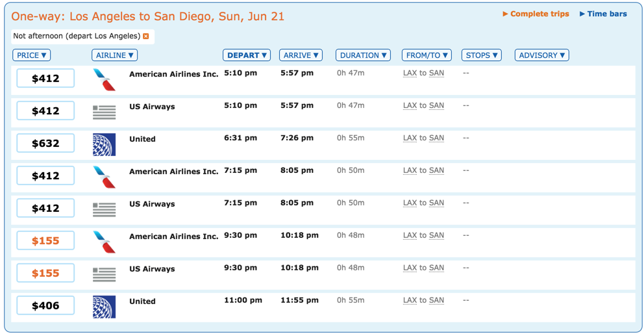Screen dimensions: 644x334
Task: Open the DURATION sort dropdown
Action: pos(363,55)
